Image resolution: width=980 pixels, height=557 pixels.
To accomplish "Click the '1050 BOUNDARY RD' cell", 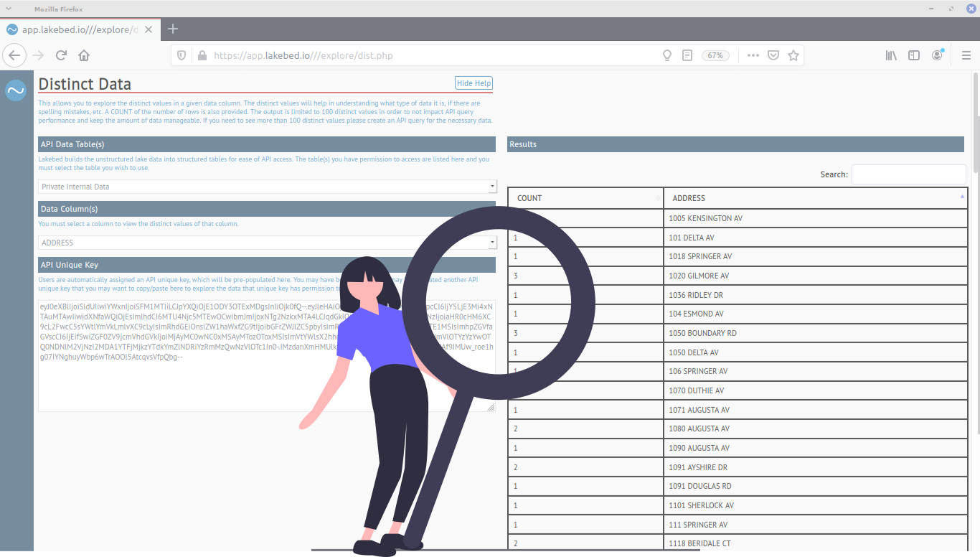I will (x=816, y=333).
